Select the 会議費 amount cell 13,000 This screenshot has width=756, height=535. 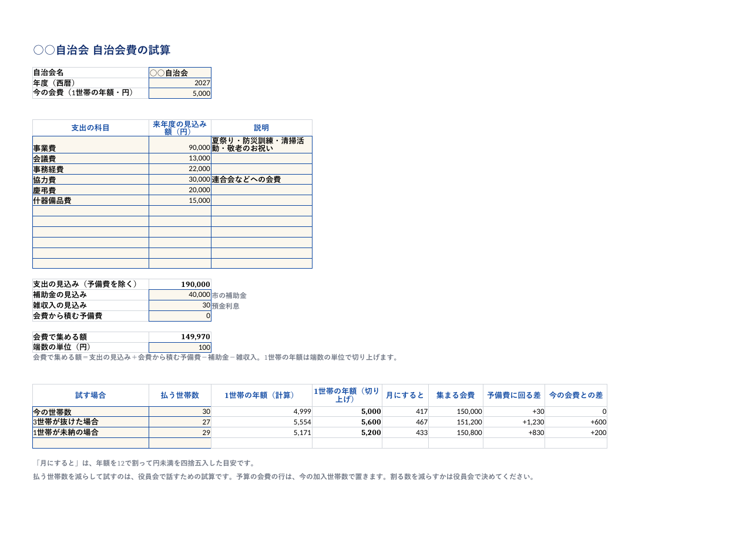(x=180, y=159)
